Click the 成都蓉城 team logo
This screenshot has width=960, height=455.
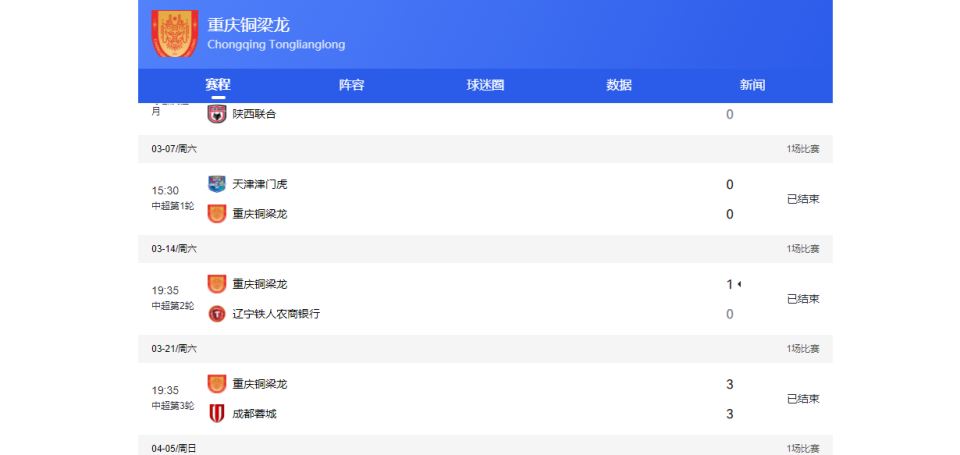[217, 413]
